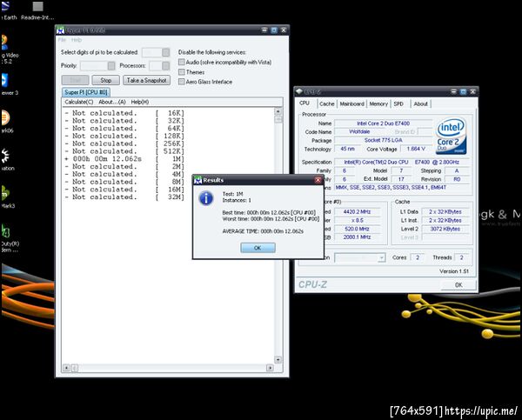This screenshot has width=522, height=420.
Task: Select the PCMark desktop icon
Action: click(x=7, y=197)
